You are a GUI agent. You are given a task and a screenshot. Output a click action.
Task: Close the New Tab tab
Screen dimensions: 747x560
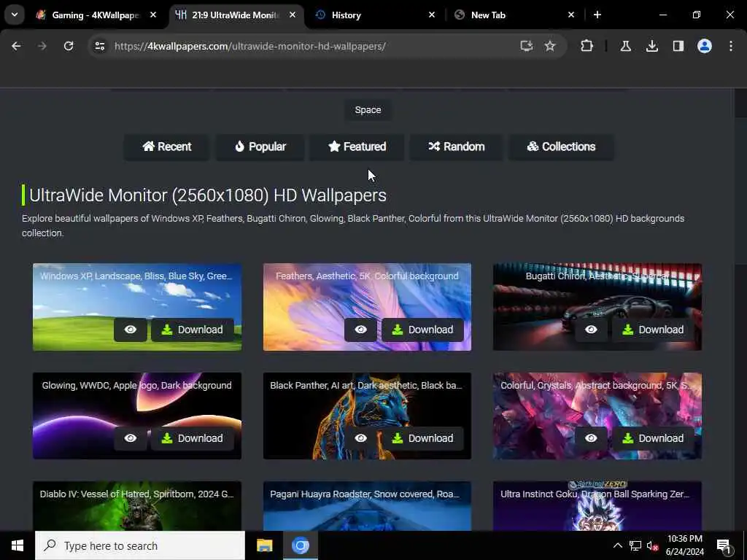571,15
